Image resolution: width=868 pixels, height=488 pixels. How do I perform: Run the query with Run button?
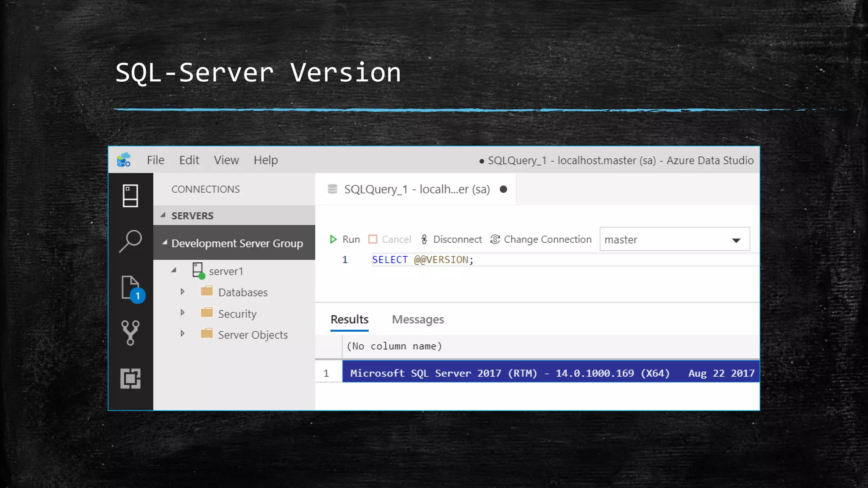coord(345,239)
